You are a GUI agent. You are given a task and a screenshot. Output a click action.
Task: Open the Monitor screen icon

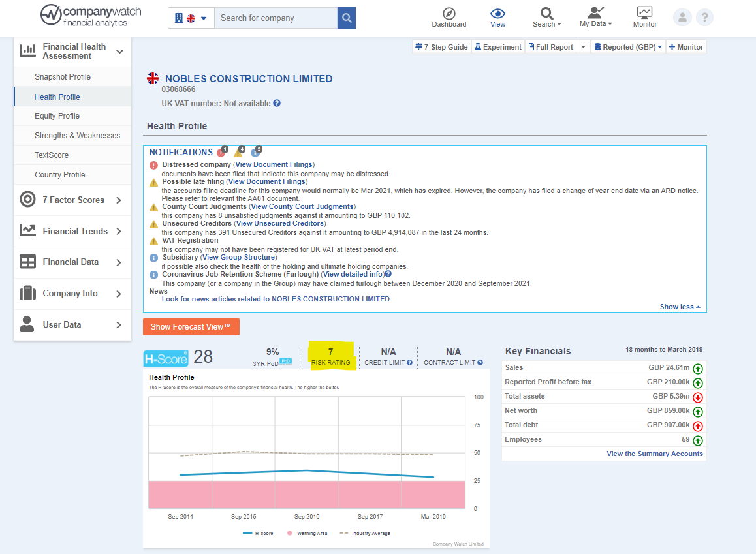point(644,12)
